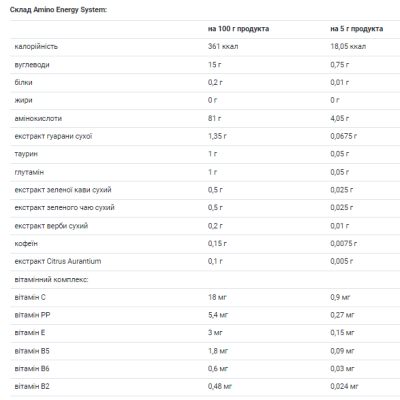Click the 'вітамін C' row label
This screenshot has height=400, width=400.
30,297
